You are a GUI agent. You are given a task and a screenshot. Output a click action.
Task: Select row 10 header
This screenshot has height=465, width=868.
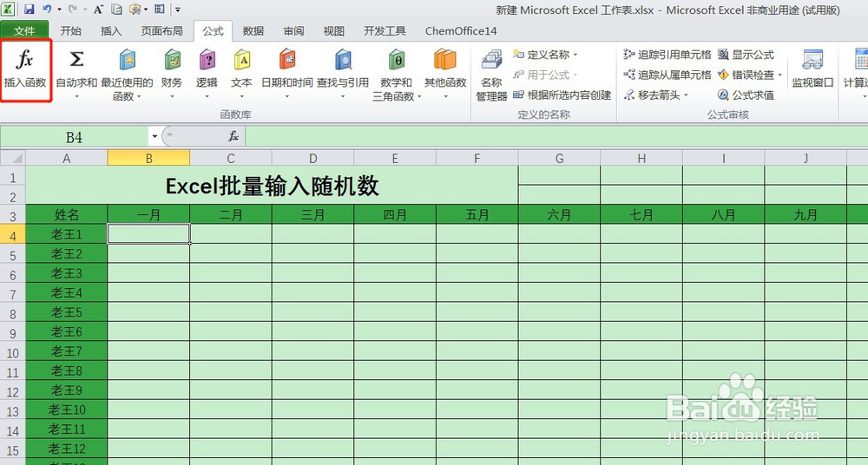(x=13, y=352)
